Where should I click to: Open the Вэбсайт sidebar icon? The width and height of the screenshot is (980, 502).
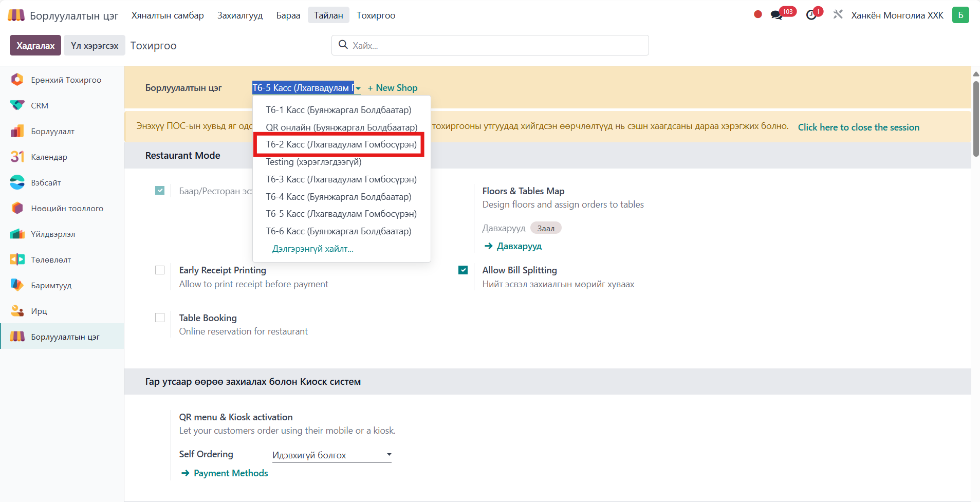click(x=17, y=182)
